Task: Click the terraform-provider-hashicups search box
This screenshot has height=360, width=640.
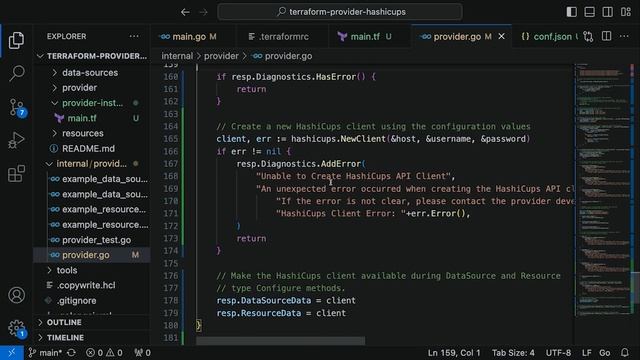Action: (340, 12)
